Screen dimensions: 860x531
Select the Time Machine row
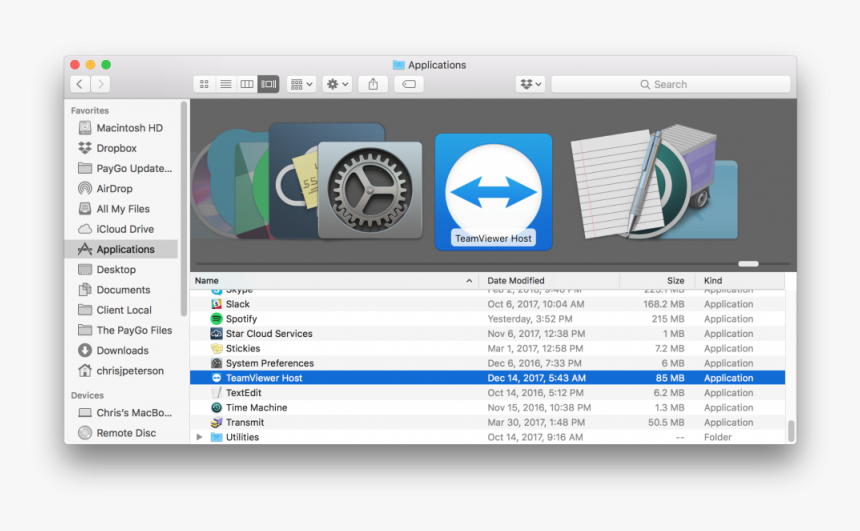coord(488,408)
